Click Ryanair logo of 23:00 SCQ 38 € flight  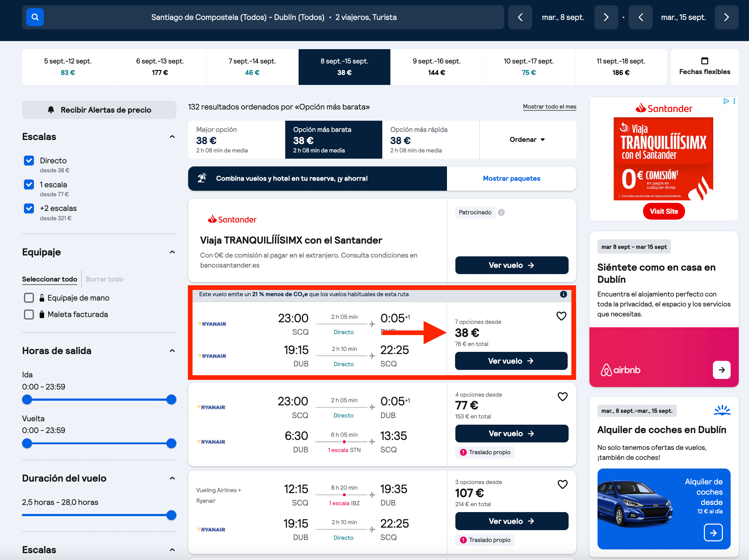tap(212, 324)
